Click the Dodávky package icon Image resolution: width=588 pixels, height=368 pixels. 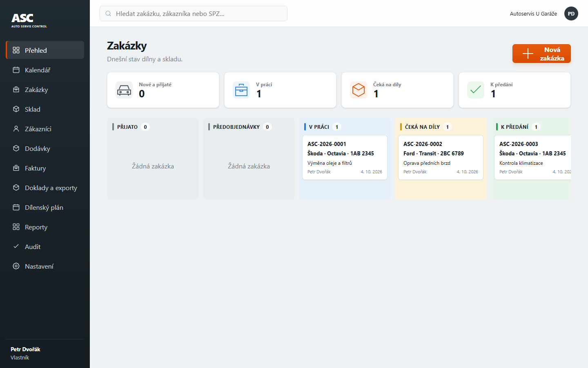click(16, 148)
